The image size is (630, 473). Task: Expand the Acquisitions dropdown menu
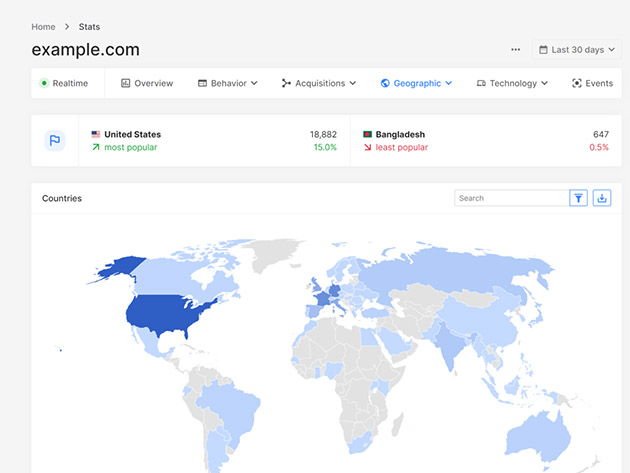point(319,83)
